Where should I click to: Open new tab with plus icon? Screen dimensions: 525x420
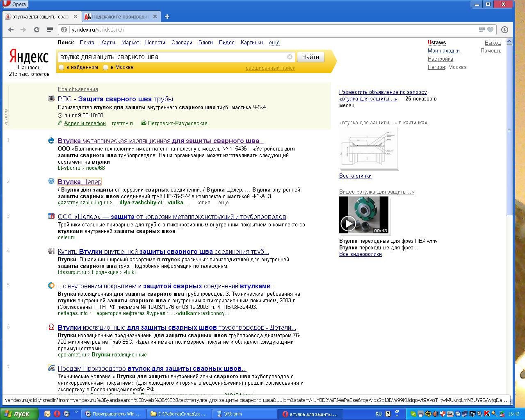167,17
